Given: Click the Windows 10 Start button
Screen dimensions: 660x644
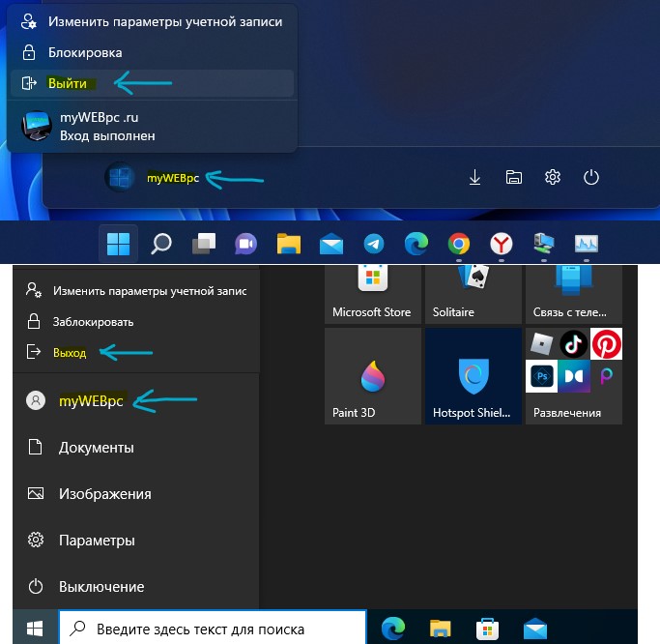Looking at the screenshot, I should [x=35, y=629].
